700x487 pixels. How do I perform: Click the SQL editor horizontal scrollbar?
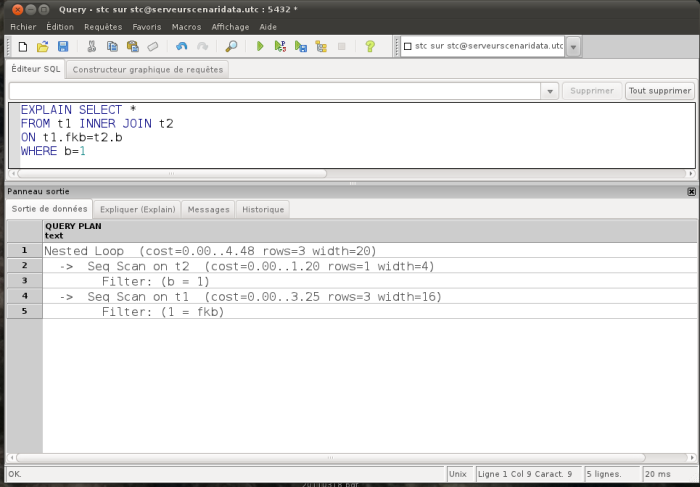[x=172, y=173]
